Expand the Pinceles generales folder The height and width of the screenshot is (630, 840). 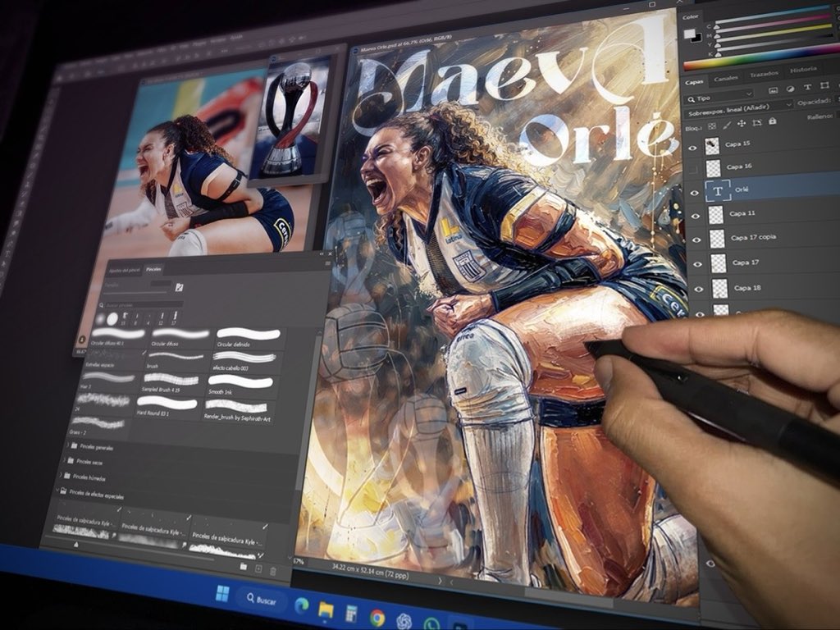68,445
